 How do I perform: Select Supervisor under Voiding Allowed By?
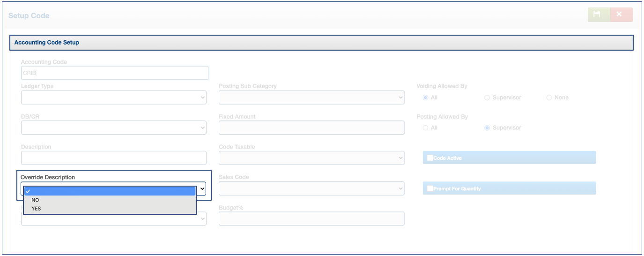pos(487,98)
